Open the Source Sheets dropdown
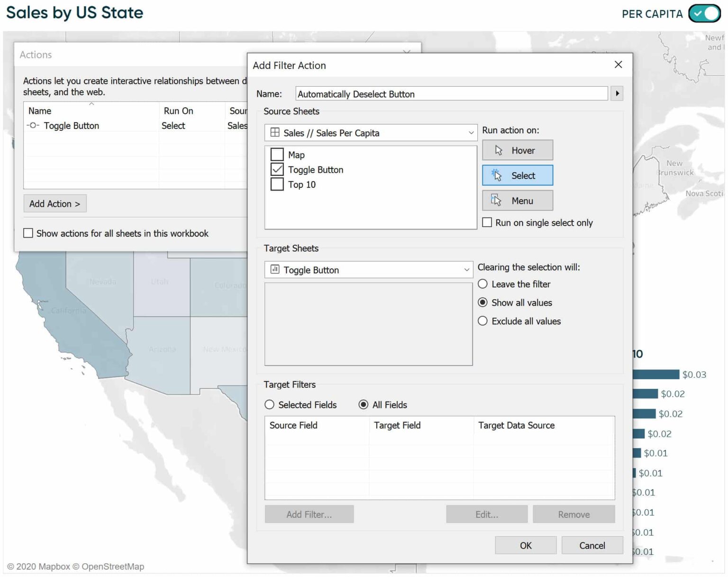 click(x=471, y=133)
